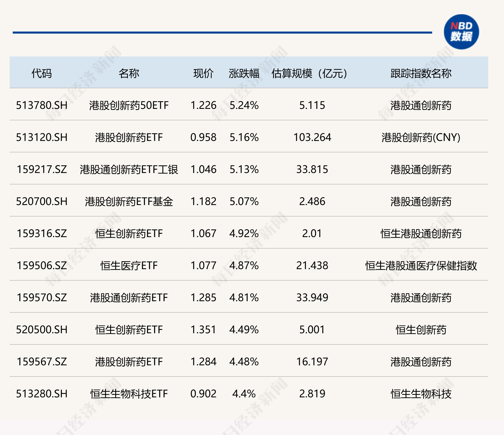Screen dimensions: 504x435
Task: Select 港股创新药ETF基金 name
Action: (129, 201)
